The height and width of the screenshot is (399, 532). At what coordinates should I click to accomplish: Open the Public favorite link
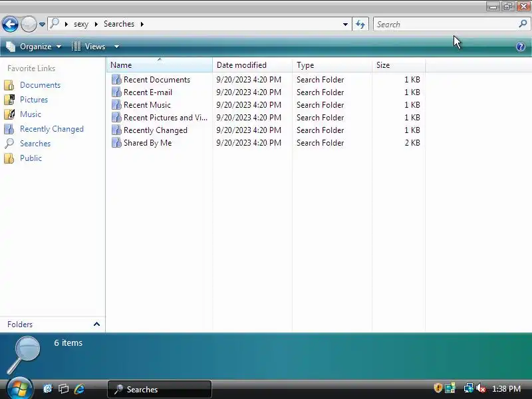tap(31, 158)
